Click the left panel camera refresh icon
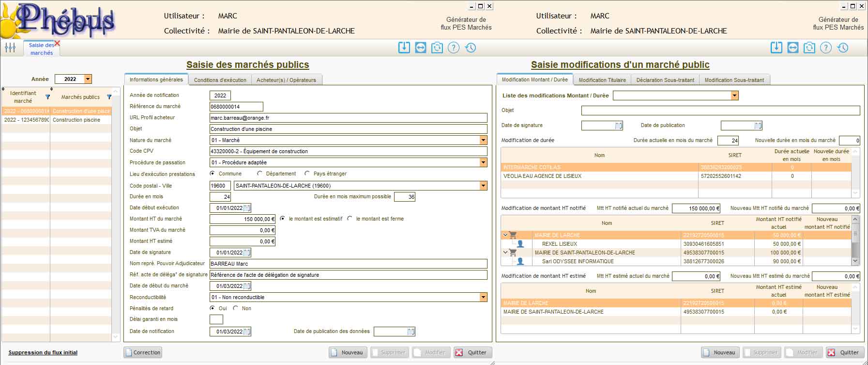 coord(437,48)
